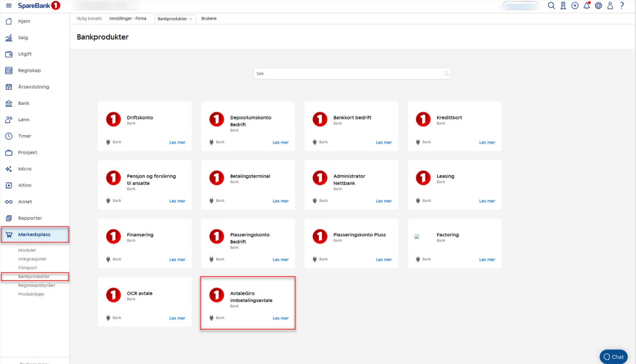The image size is (636, 364).
Task: Click the Utgift wallet icon
Action: pyautogui.click(x=8, y=54)
